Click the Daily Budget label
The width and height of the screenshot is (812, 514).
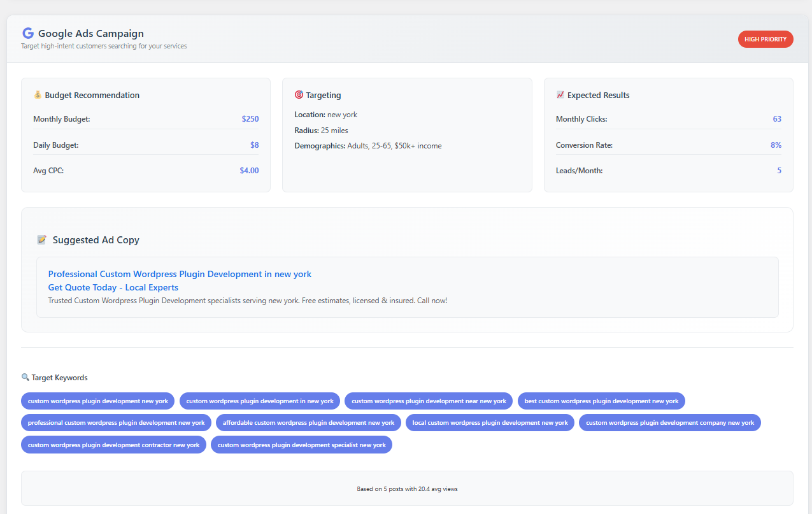56,145
